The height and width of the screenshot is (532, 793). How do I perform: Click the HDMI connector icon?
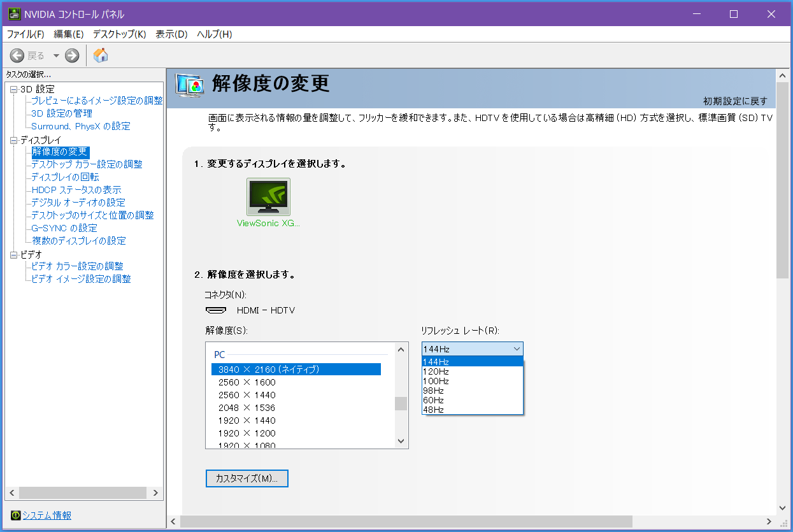point(216,310)
